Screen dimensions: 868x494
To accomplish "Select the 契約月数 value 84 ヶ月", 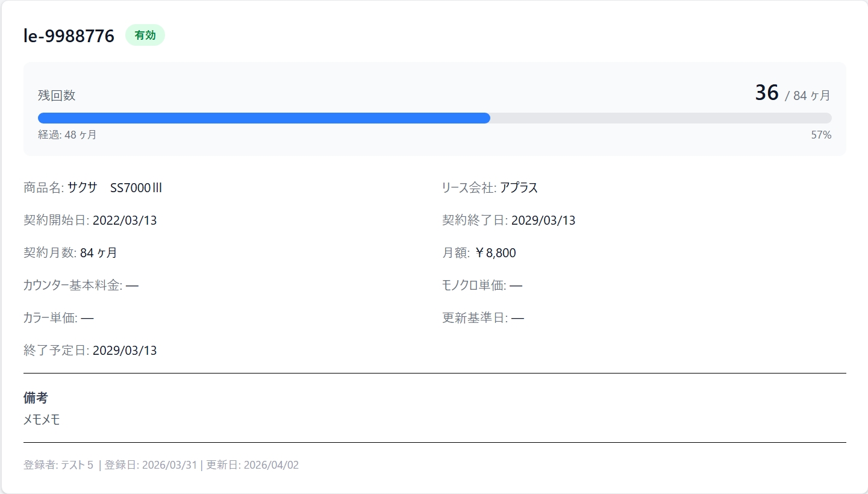I will (x=97, y=252).
